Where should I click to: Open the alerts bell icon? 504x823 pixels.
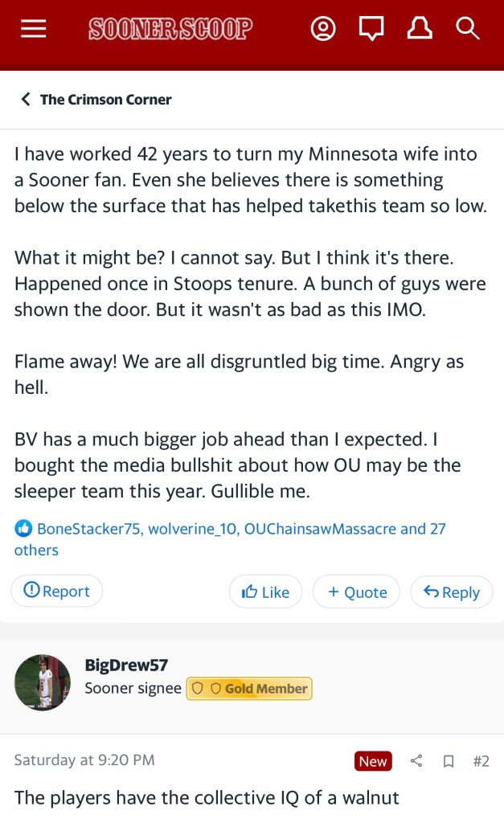419,29
